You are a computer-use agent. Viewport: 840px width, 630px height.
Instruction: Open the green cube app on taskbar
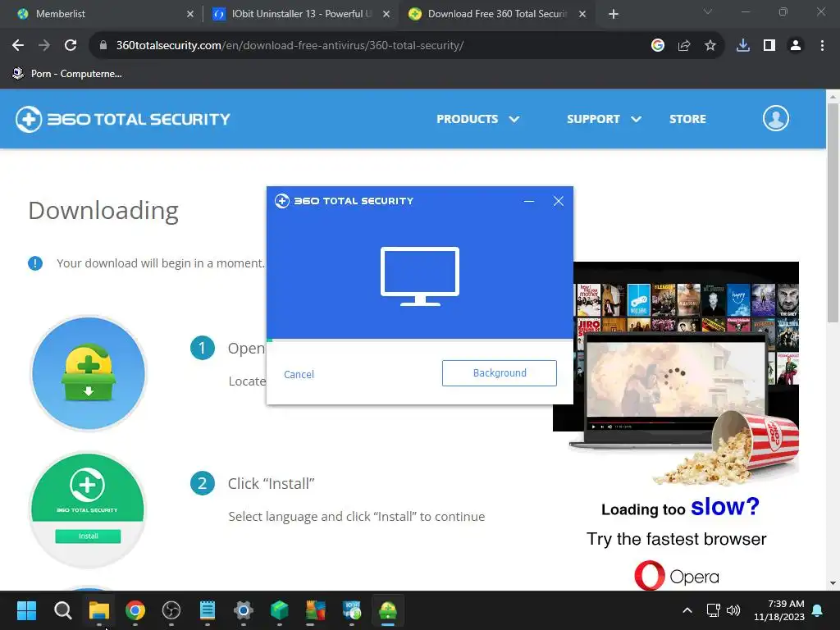point(280,610)
